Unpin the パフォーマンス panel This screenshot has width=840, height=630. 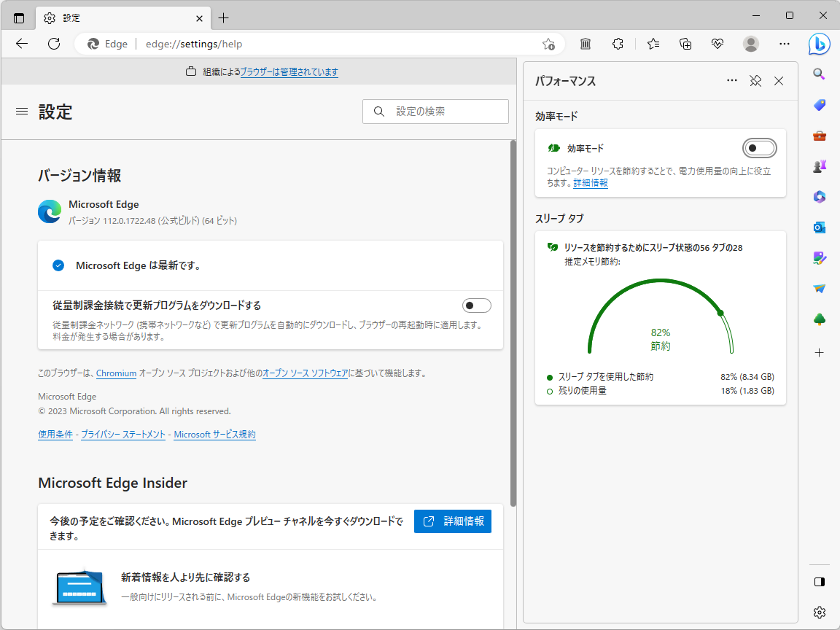[755, 81]
